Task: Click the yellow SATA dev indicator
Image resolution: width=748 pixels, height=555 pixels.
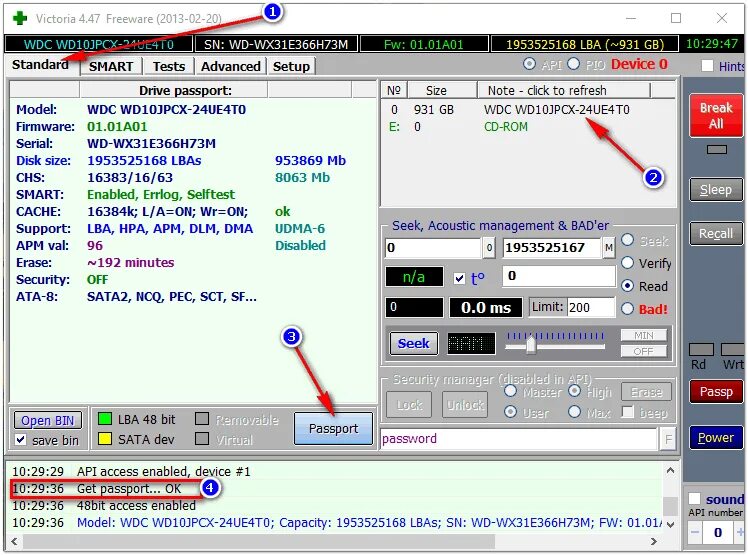Action: pyautogui.click(x=104, y=439)
